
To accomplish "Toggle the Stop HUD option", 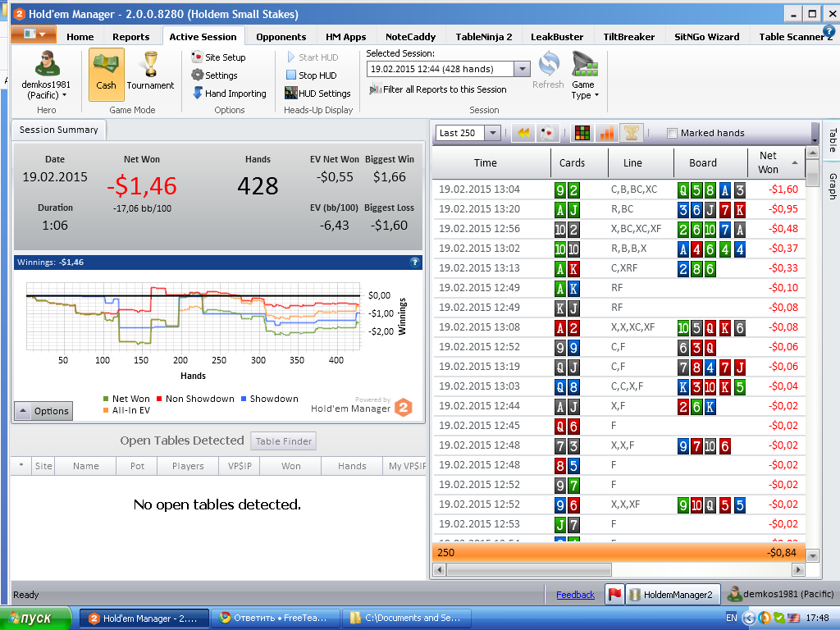I will tap(311, 75).
